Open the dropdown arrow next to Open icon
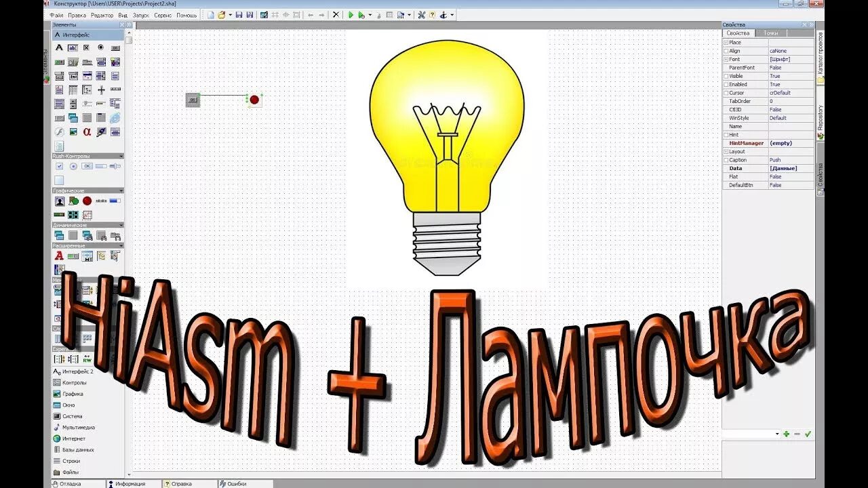Viewport: 868px width, 488px height. pos(230,15)
